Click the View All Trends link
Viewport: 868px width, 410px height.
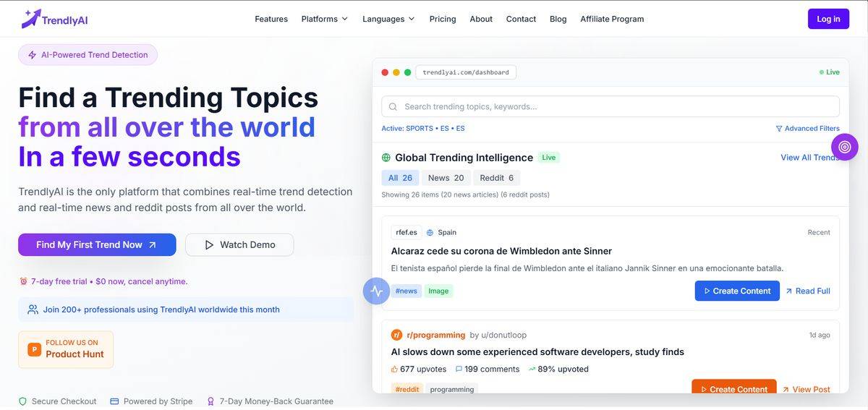pyautogui.click(x=810, y=158)
